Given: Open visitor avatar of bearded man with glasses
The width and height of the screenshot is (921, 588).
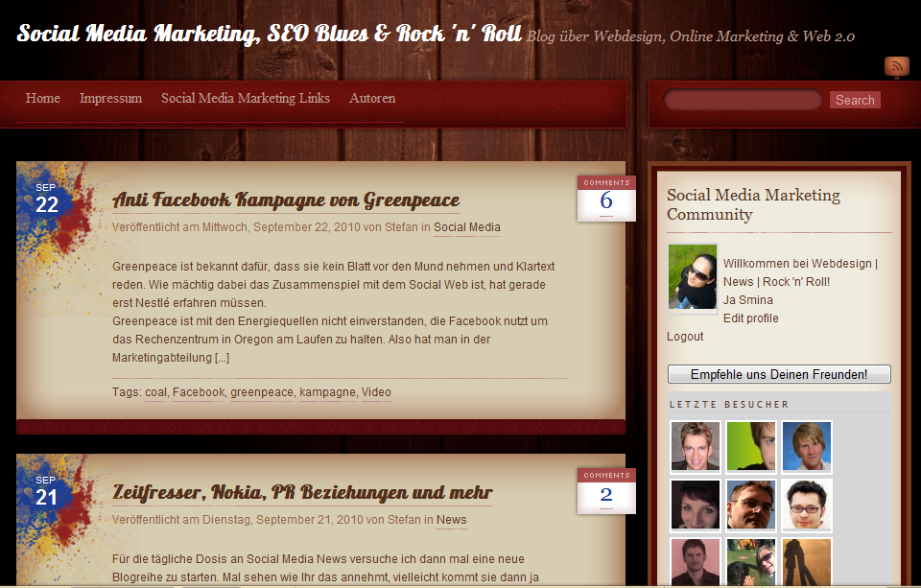Looking at the screenshot, I should tap(750, 506).
